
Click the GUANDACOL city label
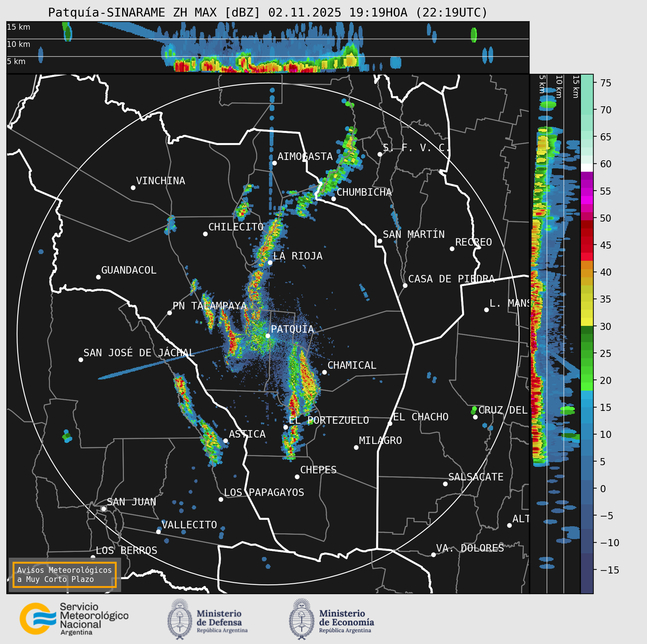pos(129,270)
